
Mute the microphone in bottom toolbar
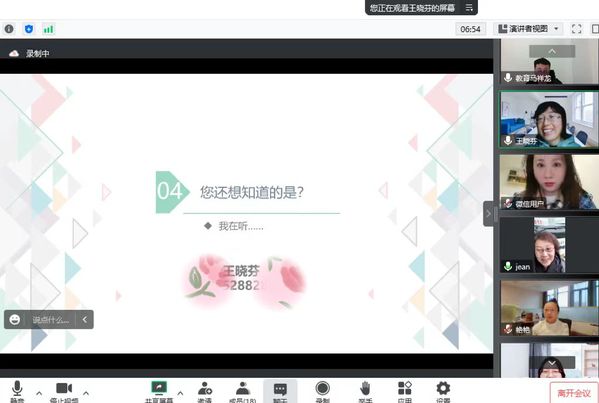click(17, 391)
